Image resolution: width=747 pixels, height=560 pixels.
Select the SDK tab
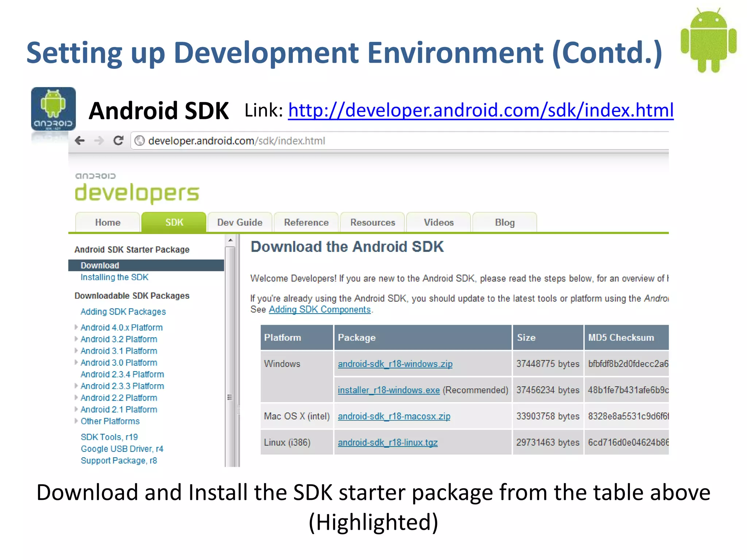(x=174, y=222)
